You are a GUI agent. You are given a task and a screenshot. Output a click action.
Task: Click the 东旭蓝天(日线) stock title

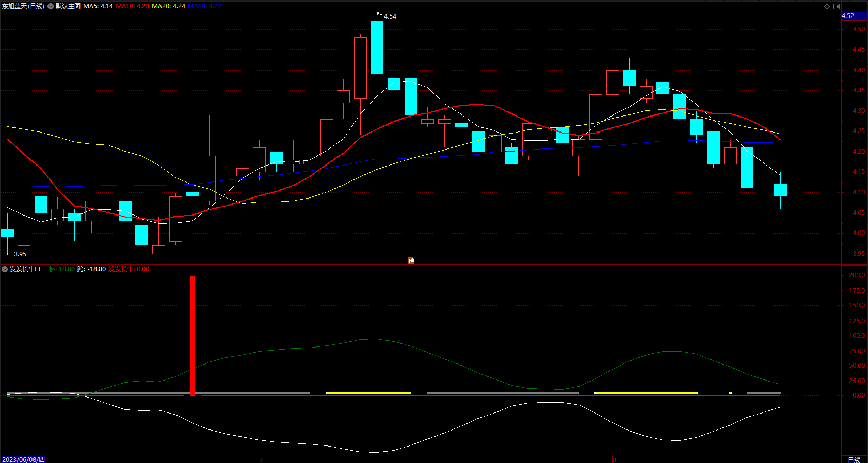(23, 6)
